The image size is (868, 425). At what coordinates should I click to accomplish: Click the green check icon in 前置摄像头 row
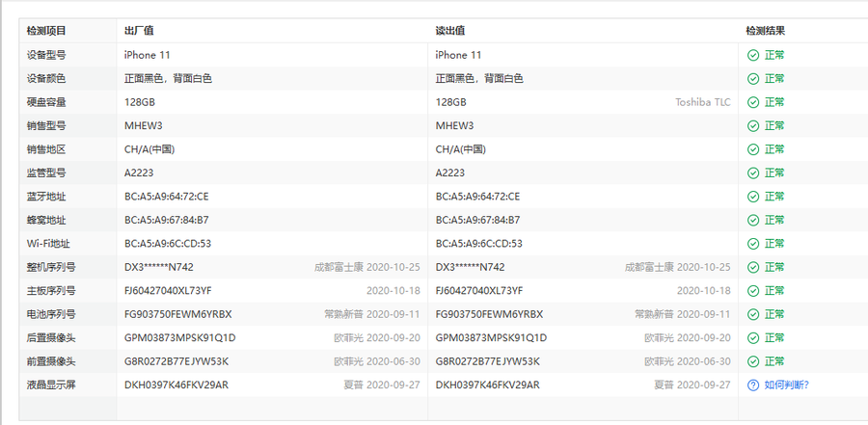tap(753, 361)
